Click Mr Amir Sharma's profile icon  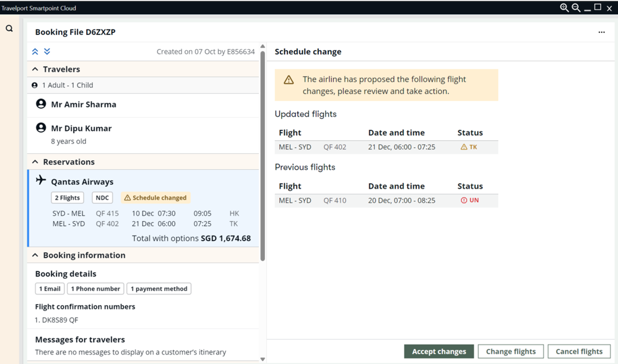coord(41,104)
